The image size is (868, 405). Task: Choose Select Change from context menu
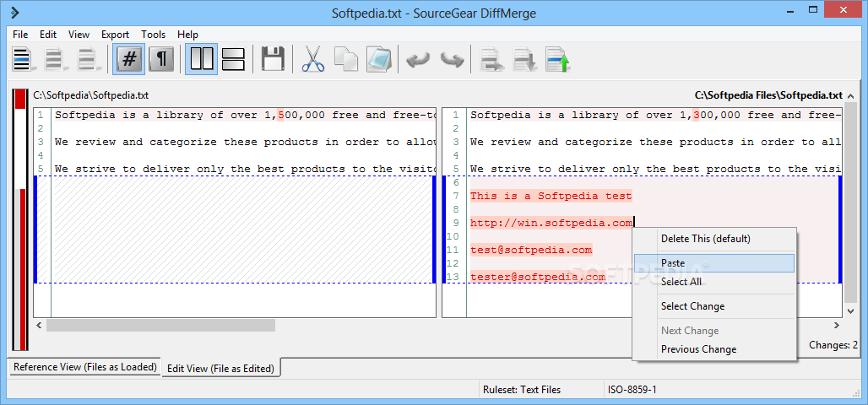(x=714, y=306)
